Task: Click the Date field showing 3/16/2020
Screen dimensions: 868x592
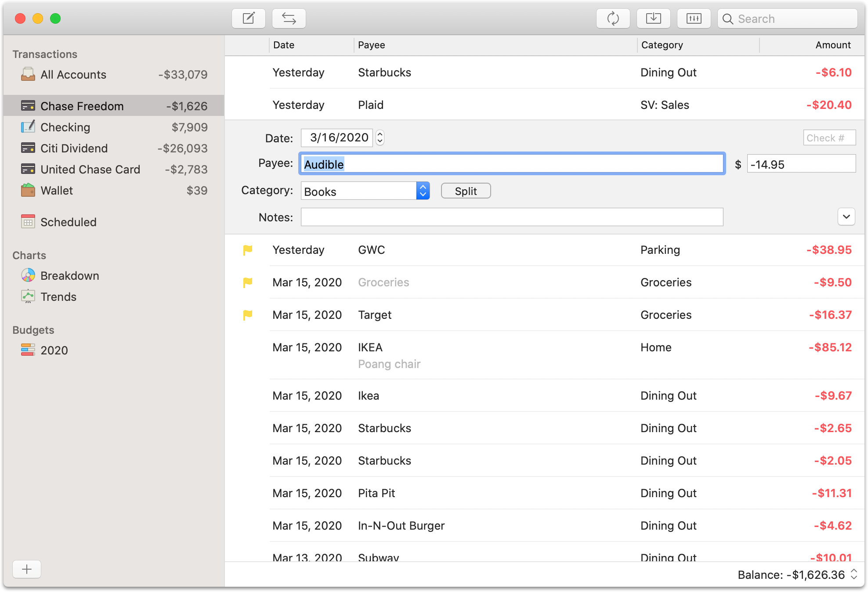Action: click(337, 138)
